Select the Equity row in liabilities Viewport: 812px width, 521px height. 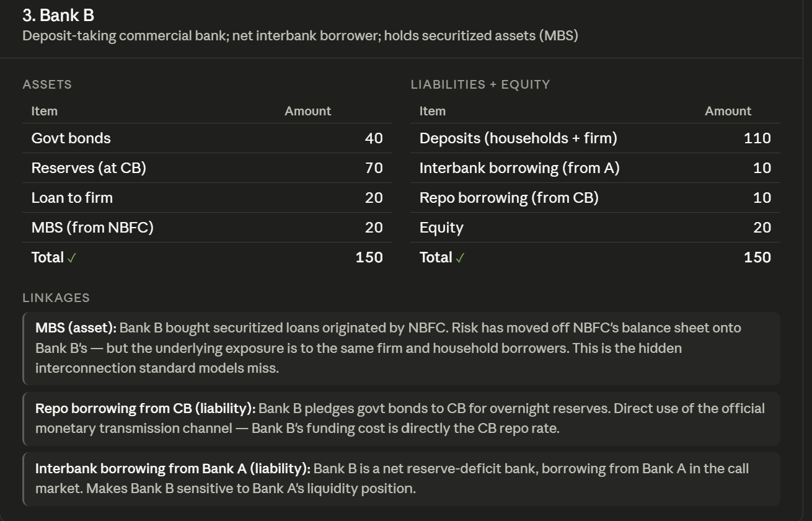(x=595, y=228)
